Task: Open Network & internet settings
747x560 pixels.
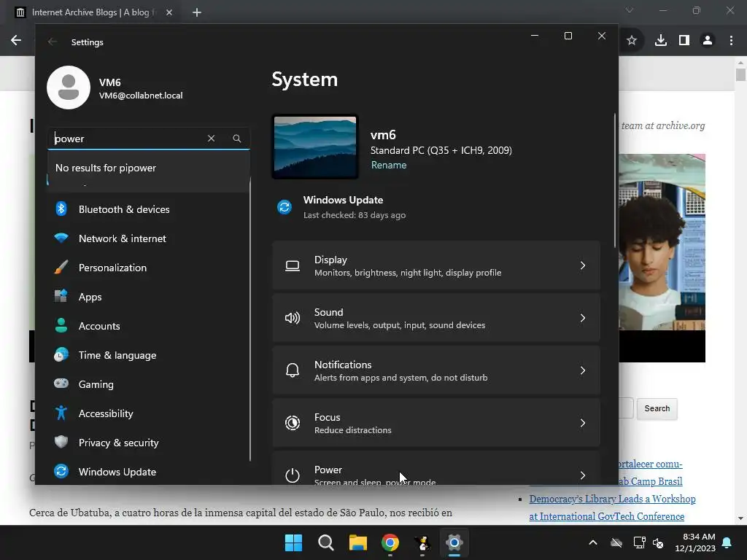Action: [x=147, y=238]
